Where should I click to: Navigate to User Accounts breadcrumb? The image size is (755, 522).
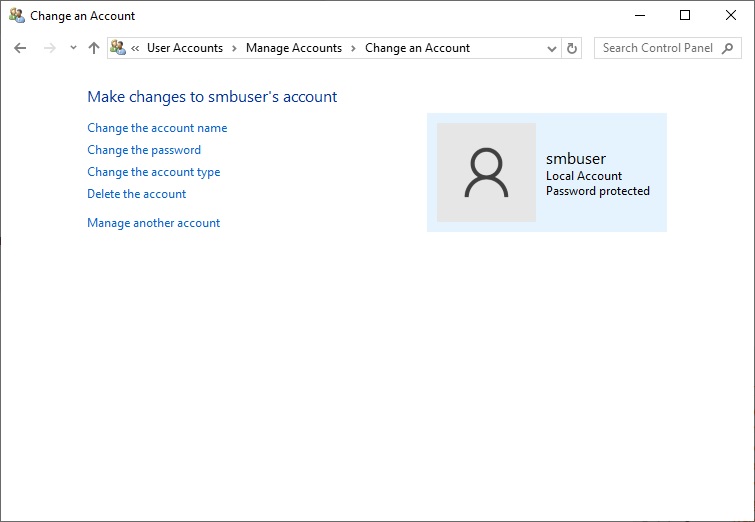coord(185,48)
